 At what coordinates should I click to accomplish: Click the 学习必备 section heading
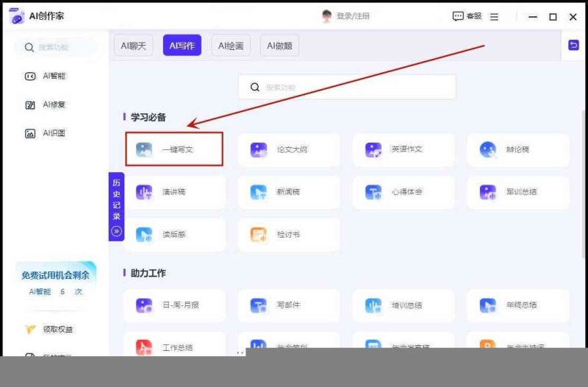(148, 117)
